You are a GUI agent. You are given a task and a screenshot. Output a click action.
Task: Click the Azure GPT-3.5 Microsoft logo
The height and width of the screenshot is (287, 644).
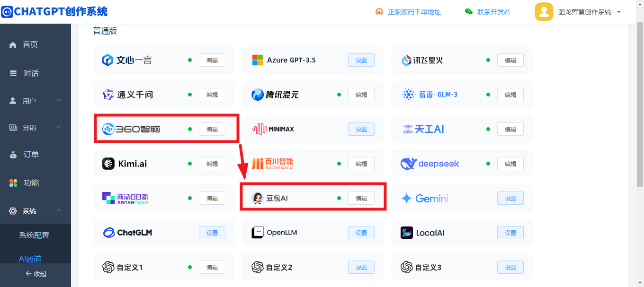coord(258,60)
